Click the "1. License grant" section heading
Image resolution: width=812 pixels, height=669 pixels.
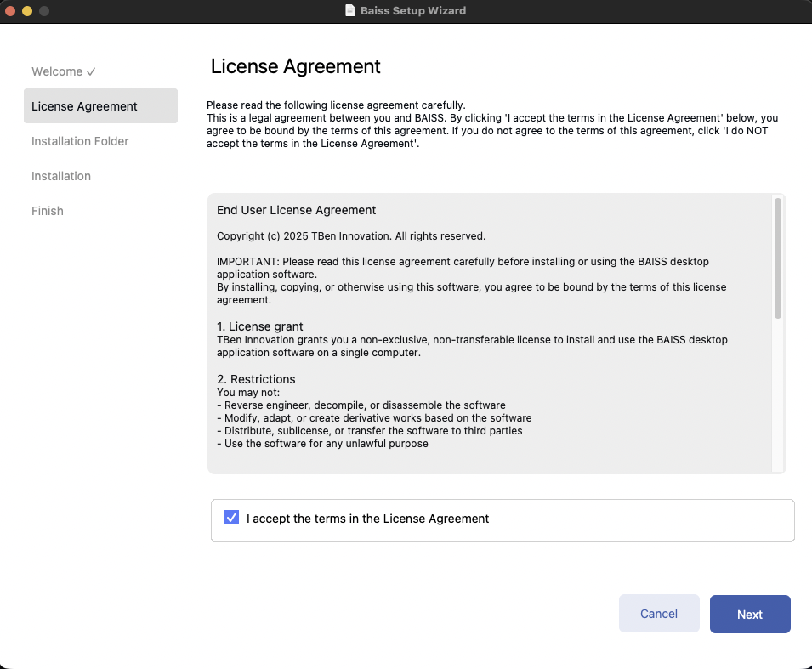pyautogui.click(x=259, y=326)
